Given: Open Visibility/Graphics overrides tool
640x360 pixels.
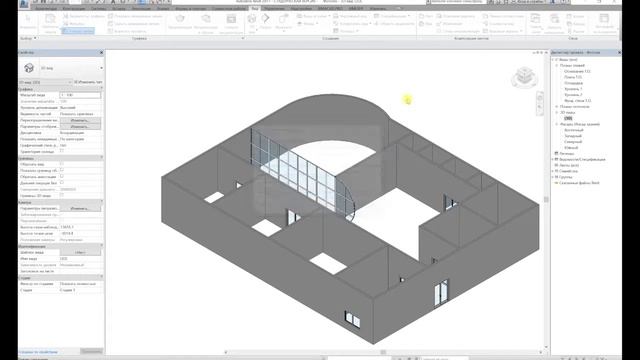Looking at the screenshot, I should point(84,16).
